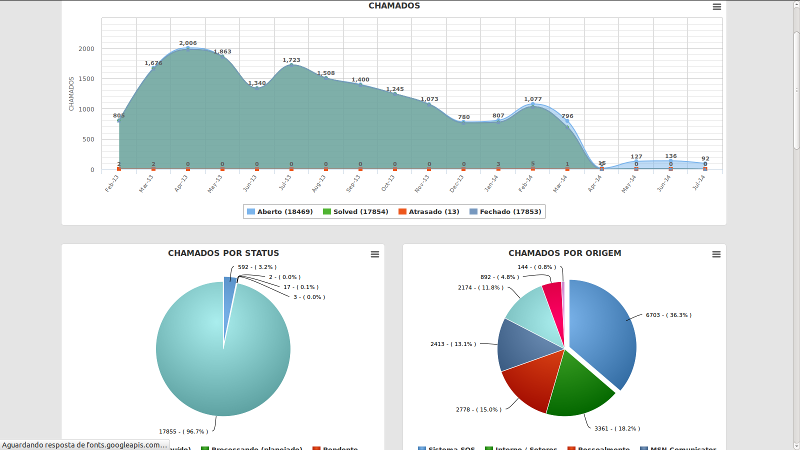Viewport: 800px width, 450px height.
Task: Click the Apr-13 peak data point 2,006
Action: [x=188, y=48]
